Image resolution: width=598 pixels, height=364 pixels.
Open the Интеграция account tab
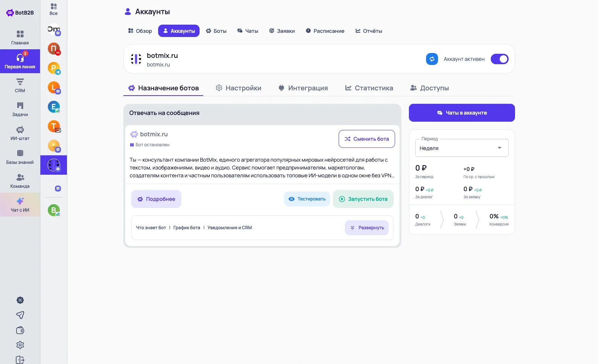(303, 88)
